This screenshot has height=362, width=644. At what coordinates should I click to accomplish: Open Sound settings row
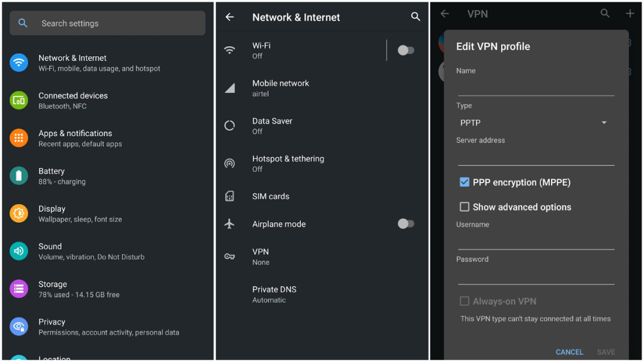108,251
